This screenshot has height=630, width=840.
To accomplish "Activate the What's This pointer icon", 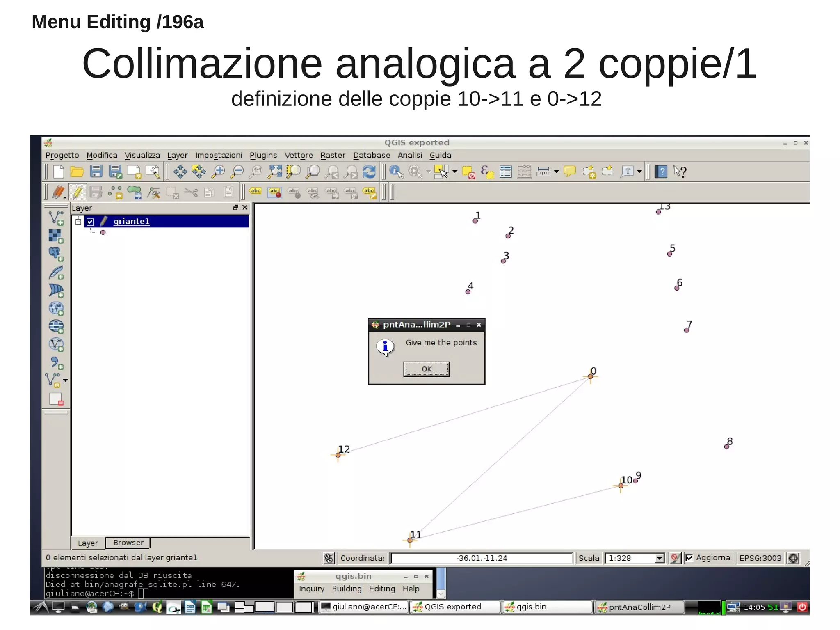I will (x=680, y=172).
